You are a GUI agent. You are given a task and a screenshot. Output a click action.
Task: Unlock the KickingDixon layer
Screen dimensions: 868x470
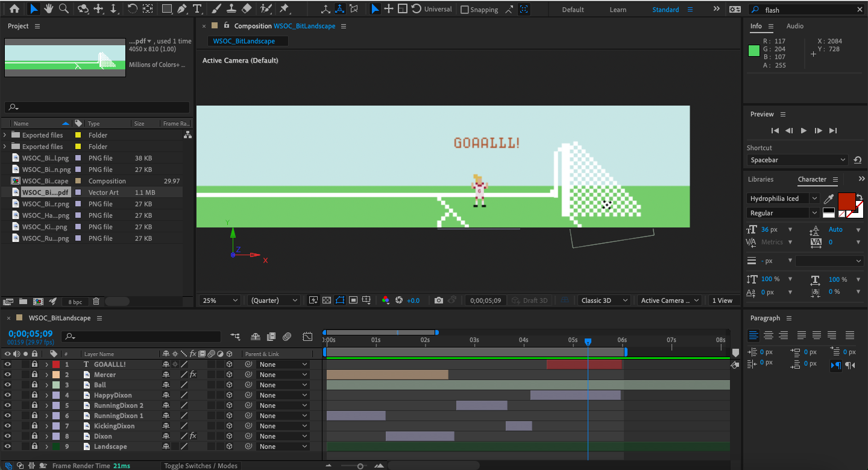point(35,426)
